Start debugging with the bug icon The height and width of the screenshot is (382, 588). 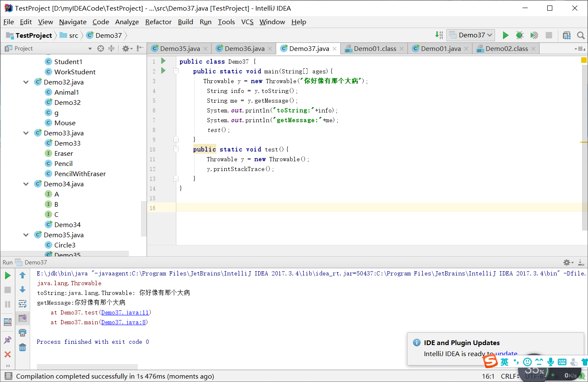coord(520,35)
